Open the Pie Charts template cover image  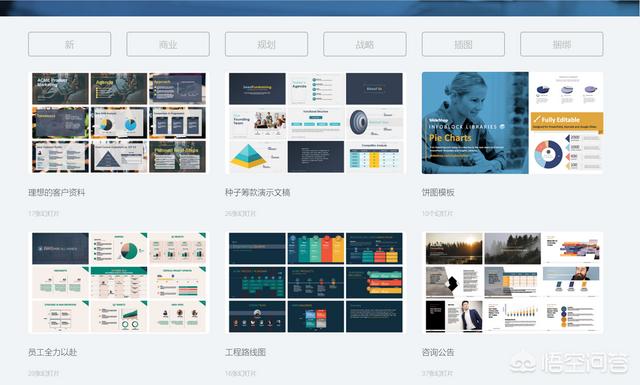(x=475, y=123)
